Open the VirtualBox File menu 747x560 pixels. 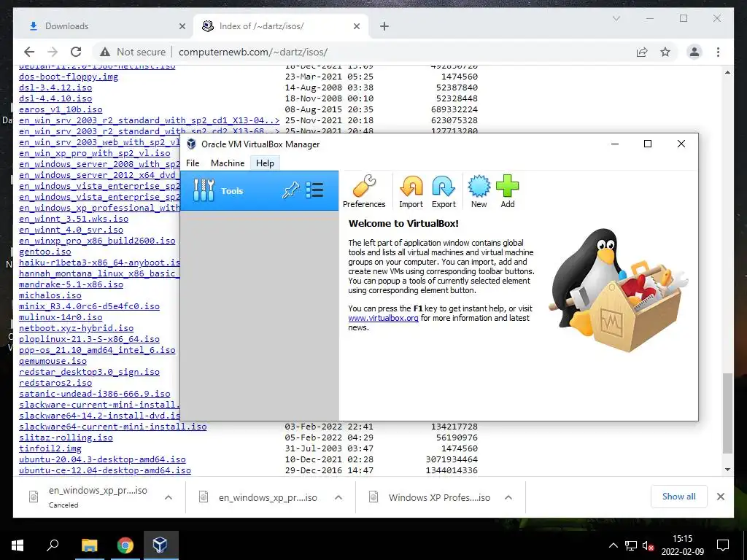193,163
